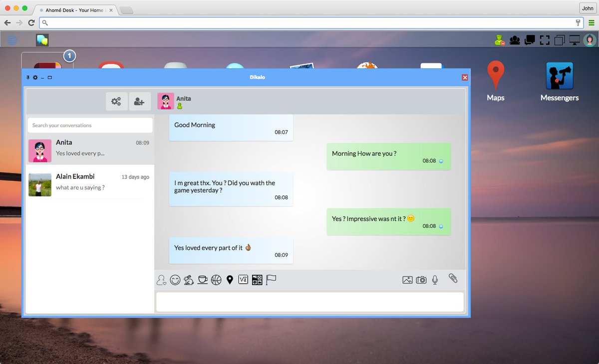The height and width of the screenshot is (364, 599).
Task: Click the "13 days ago" timestamp
Action: pos(135,177)
